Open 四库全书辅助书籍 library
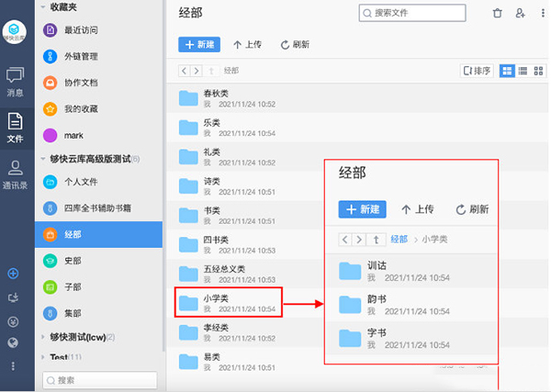The image size is (551, 392). click(x=98, y=208)
